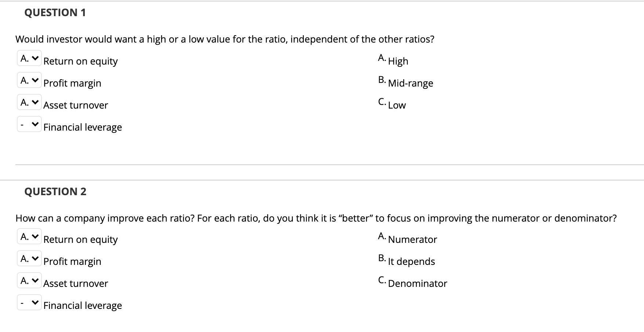
Task: Expand Question 2 Profit margin dropdown
Action: point(29,259)
